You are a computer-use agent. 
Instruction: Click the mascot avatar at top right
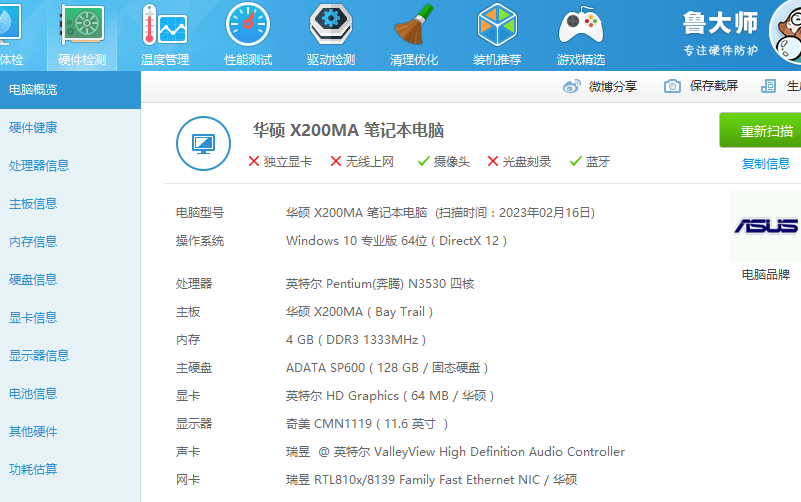tap(786, 32)
